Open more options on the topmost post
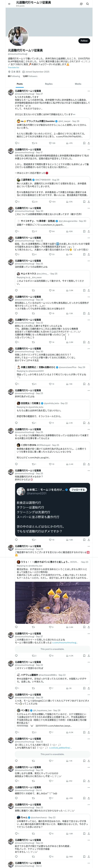This screenshot has height=868, width=98. [89, 91]
